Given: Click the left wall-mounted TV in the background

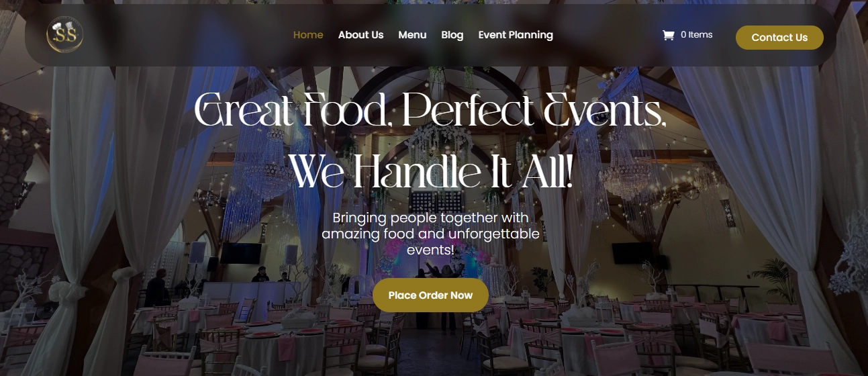Looking at the screenshot, I should click(241, 253).
